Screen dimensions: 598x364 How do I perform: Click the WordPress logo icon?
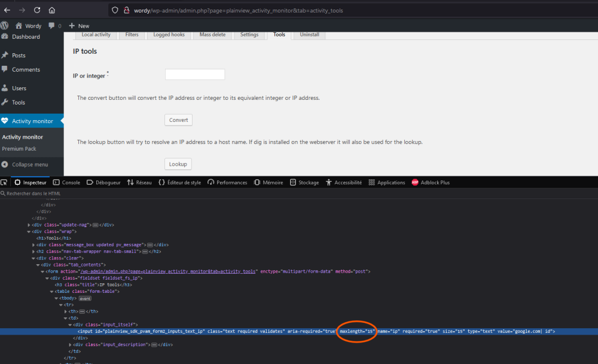pos(5,26)
